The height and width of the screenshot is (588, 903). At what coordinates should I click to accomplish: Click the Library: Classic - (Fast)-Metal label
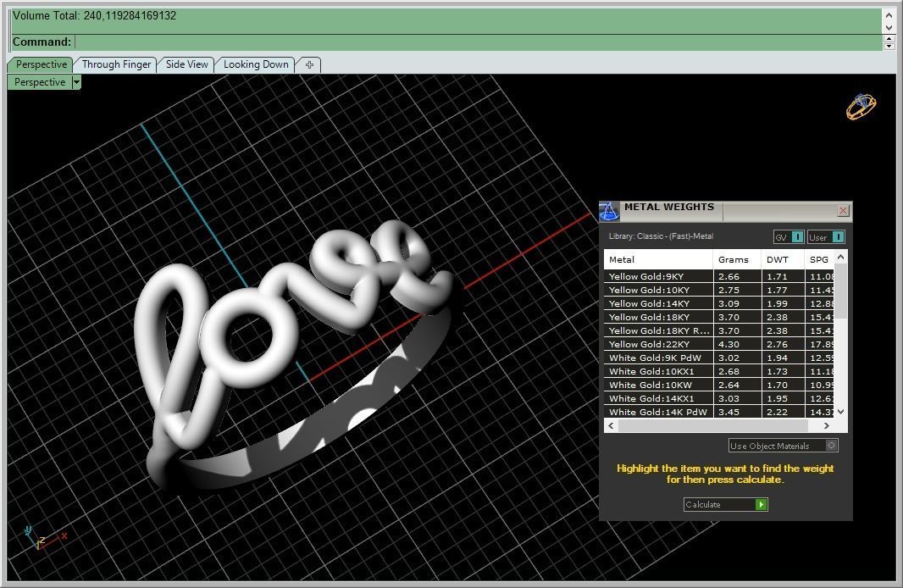click(661, 236)
